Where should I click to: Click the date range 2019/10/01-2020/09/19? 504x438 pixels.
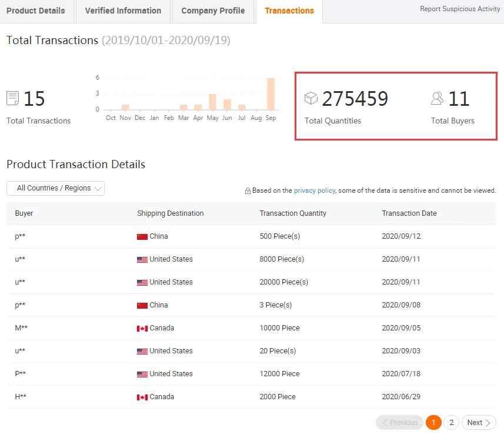[166, 41]
